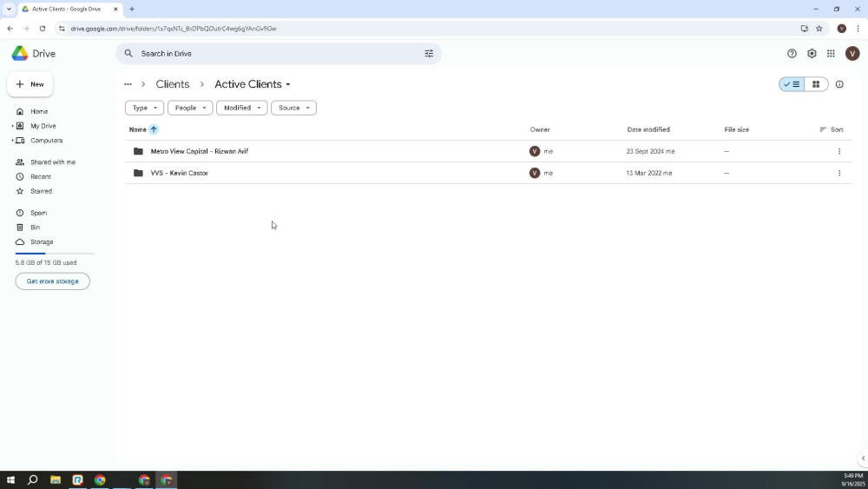View details info icon

pyautogui.click(x=839, y=84)
